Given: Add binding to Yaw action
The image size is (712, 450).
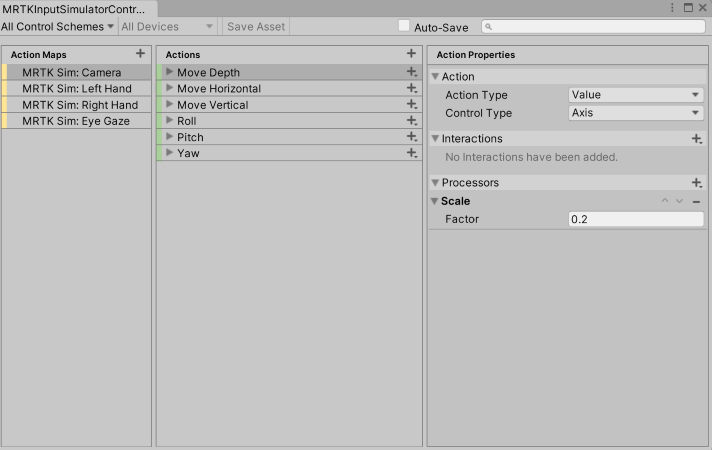Looking at the screenshot, I should pyautogui.click(x=412, y=153).
